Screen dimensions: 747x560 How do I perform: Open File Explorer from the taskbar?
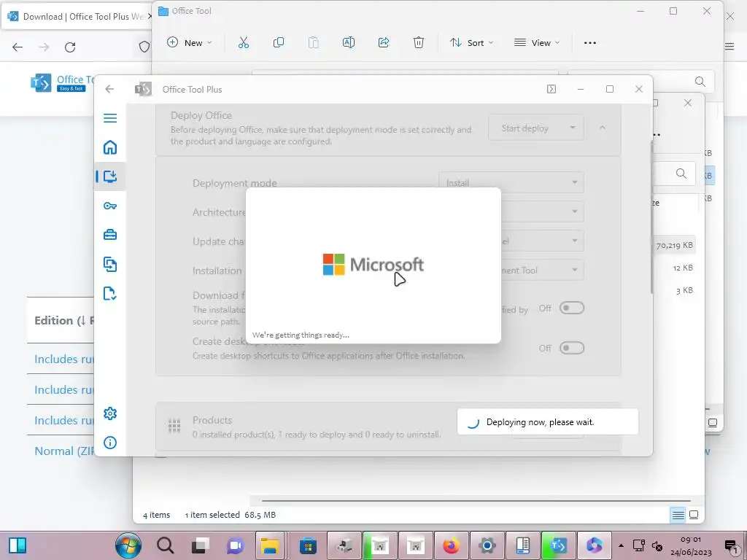pyautogui.click(x=270, y=545)
